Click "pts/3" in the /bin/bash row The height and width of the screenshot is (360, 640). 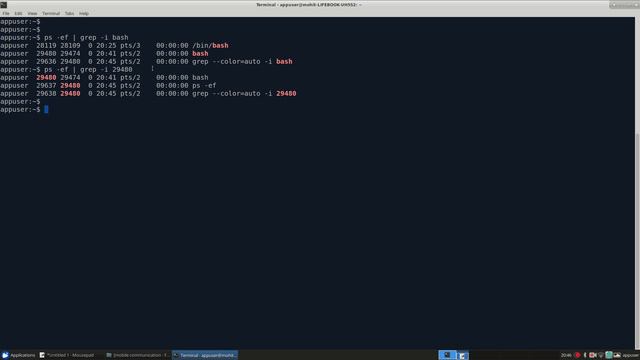130,45
